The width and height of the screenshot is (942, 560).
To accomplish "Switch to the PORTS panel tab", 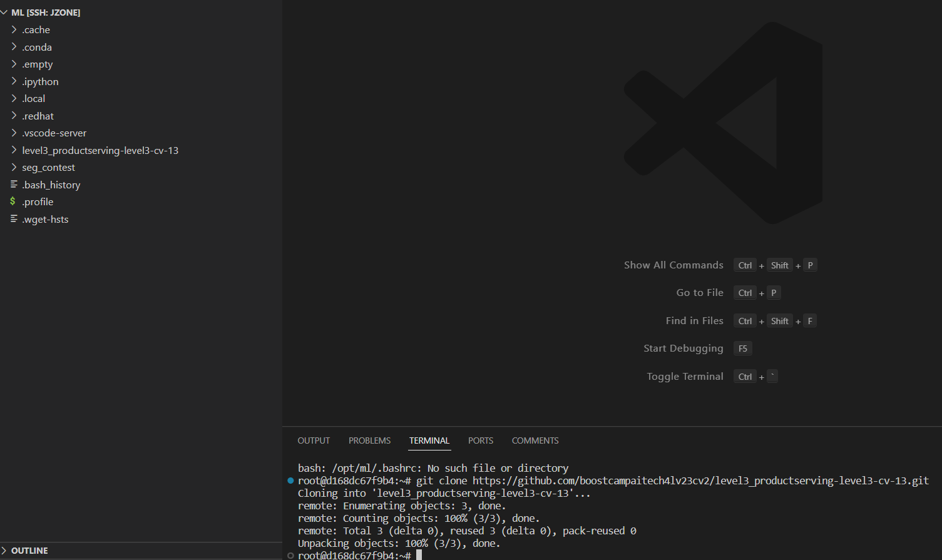I will [x=481, y=440].
